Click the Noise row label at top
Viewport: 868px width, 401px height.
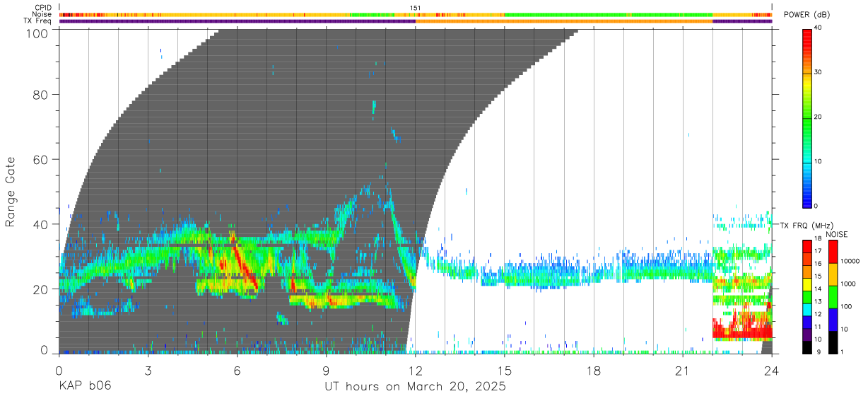point(42,14)
